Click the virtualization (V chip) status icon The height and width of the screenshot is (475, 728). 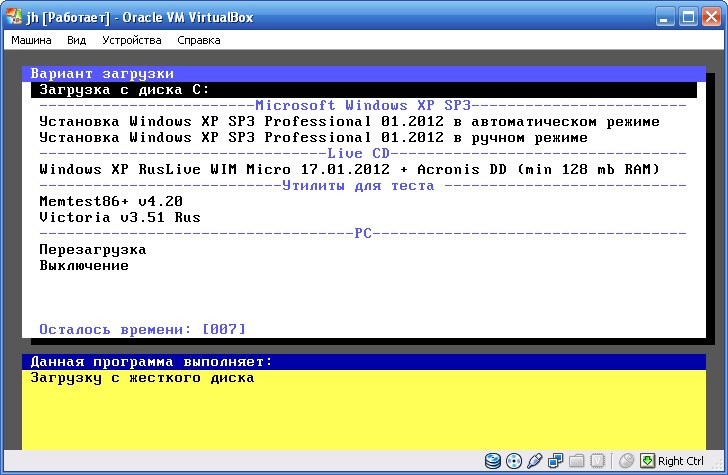[x=598, y=461]
